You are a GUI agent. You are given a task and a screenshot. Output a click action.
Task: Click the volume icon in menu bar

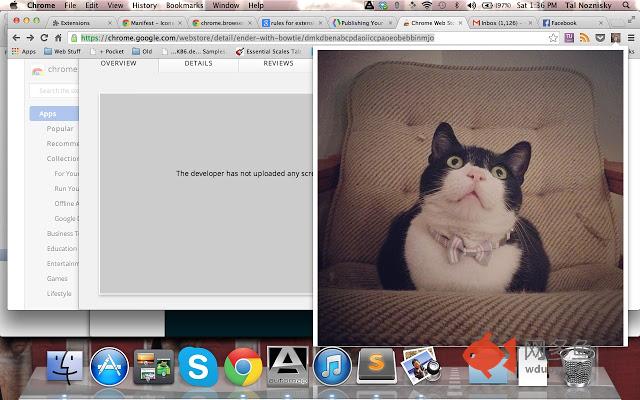[471, 5]
